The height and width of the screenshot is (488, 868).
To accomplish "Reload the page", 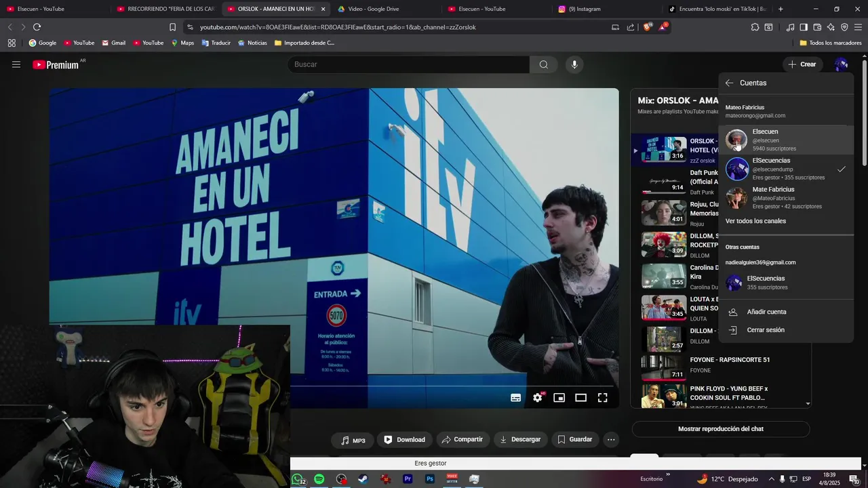I will point(37,27).
